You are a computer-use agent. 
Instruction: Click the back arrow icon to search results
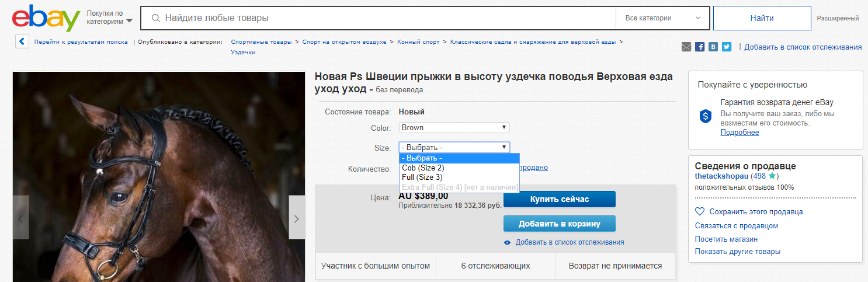click(22, 42)
